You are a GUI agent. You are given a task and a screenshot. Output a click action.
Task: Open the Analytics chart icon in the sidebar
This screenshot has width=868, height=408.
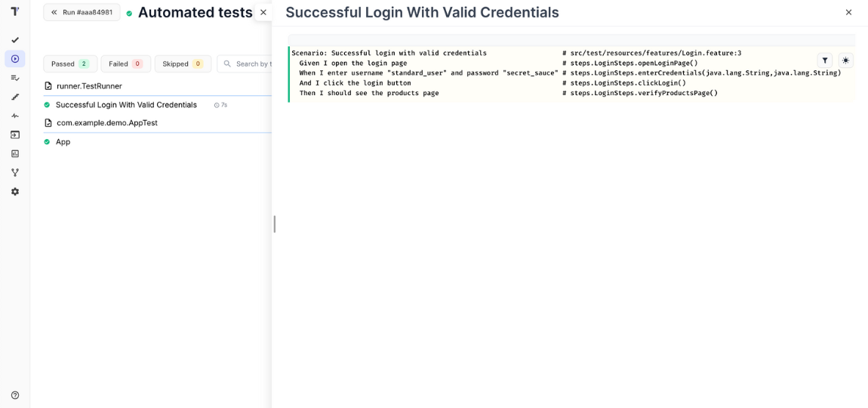14,153
